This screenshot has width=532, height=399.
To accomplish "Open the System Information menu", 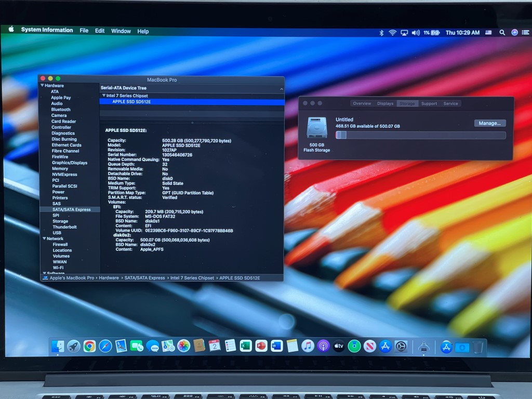I will [x=47, y=30].
